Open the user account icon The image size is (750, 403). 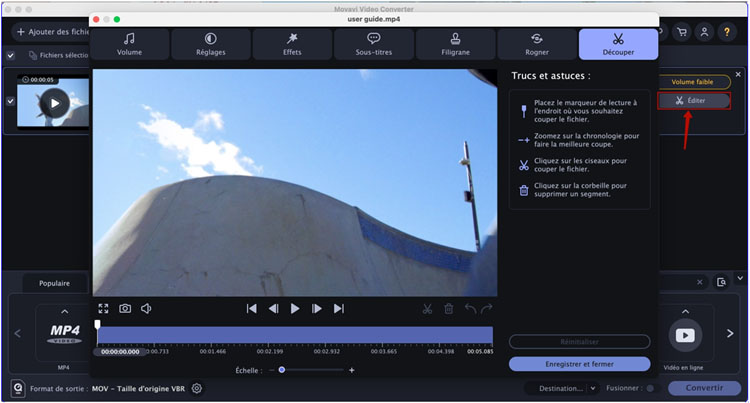[x=705, y=33]
